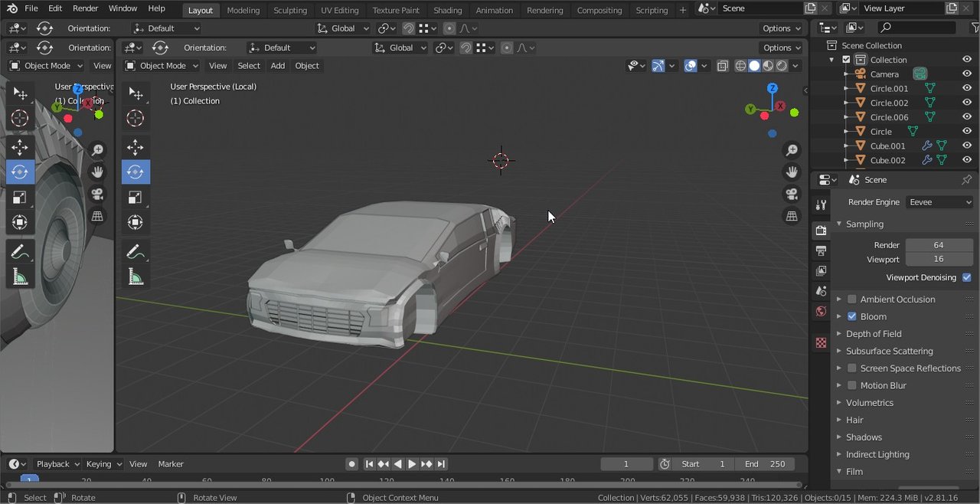Click the End frame field
Screen dimensions: 980x504
pyautogui.click(x=765, y=464)
